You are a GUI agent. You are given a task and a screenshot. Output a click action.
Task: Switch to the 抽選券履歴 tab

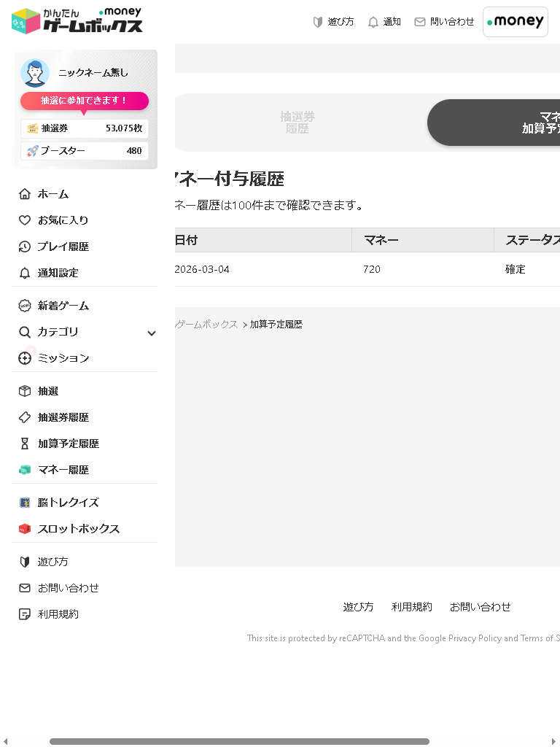pos(297,123)
